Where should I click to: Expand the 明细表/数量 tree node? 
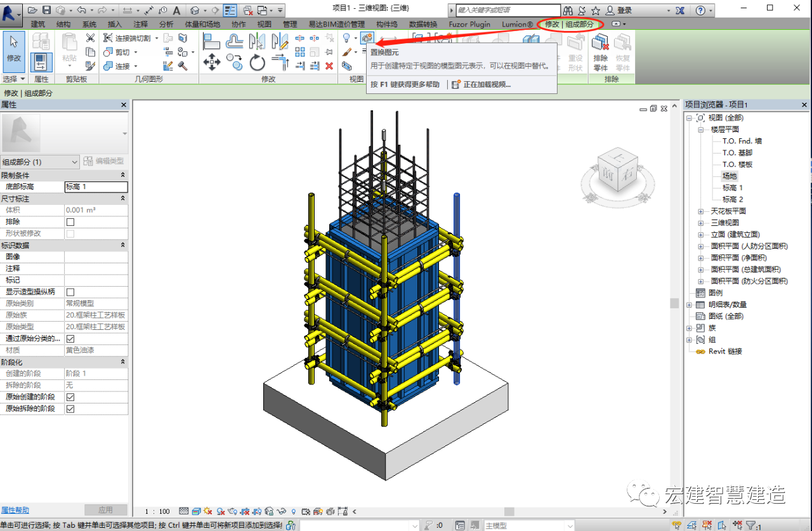coord(690,305)
